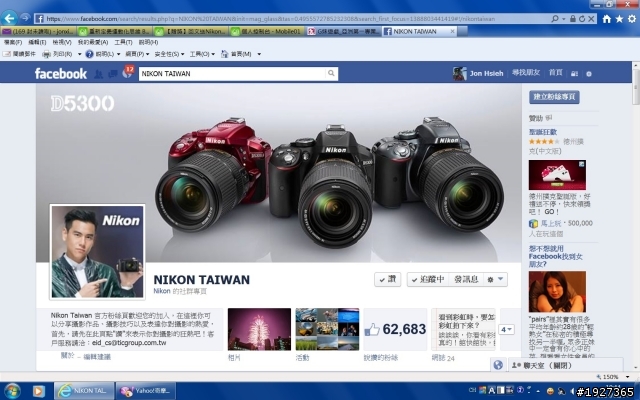The height and width of the screenshot is (400, 640).
Task: Open the 說明(L) dropdown arrow
Action: point(118,54)
